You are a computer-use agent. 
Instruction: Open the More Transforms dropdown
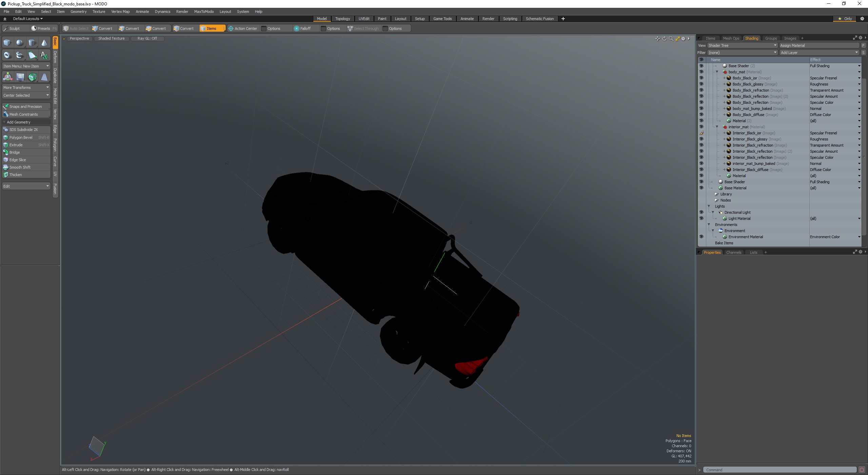click(x=26, y=88)
